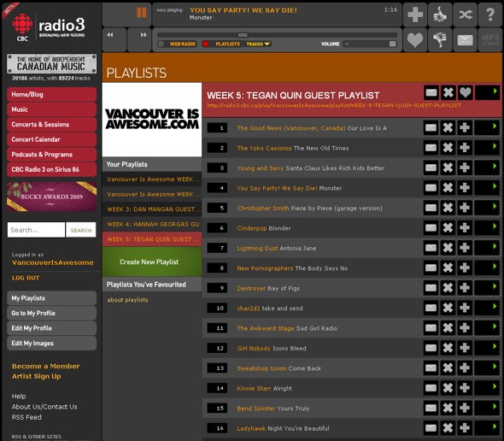Open Edit My Images
The image size is (504, 441).
point(52,344)
